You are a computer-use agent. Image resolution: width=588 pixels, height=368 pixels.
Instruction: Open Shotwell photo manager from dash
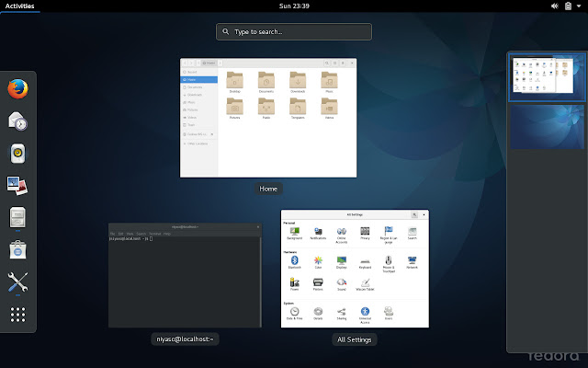[17, 186]
